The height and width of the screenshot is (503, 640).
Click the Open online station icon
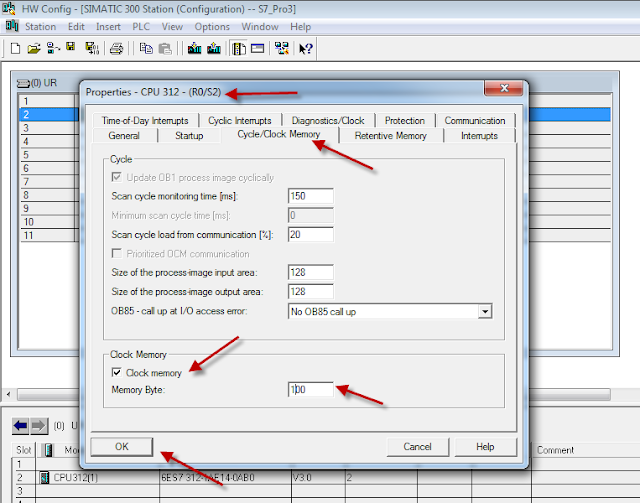coord(53,49)
